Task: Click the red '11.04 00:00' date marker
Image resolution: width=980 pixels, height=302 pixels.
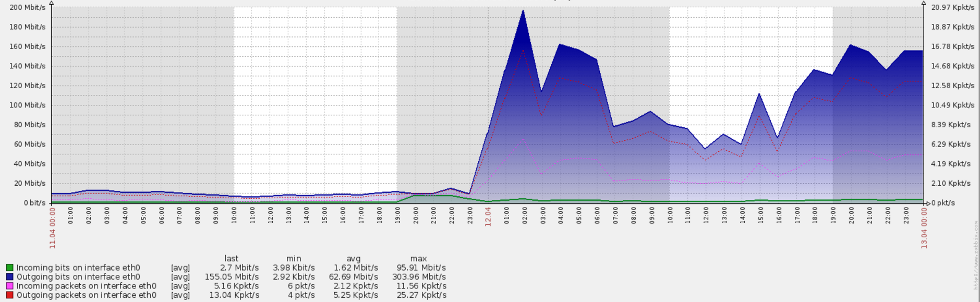Action: [53, 227]
